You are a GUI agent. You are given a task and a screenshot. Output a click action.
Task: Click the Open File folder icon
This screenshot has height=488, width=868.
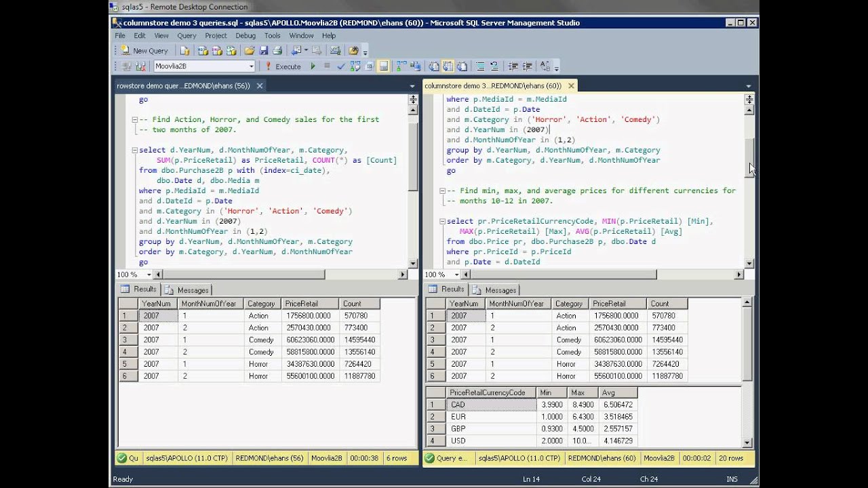pos(249,51)
